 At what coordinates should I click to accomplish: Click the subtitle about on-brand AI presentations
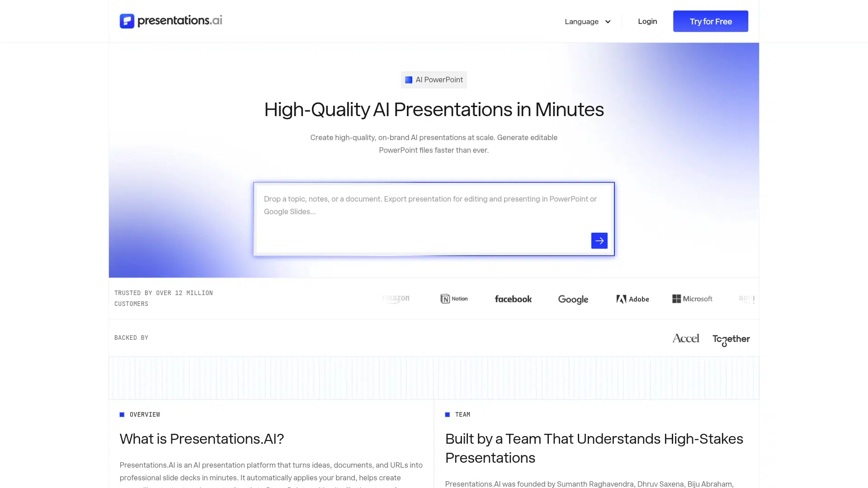[434, 144]
